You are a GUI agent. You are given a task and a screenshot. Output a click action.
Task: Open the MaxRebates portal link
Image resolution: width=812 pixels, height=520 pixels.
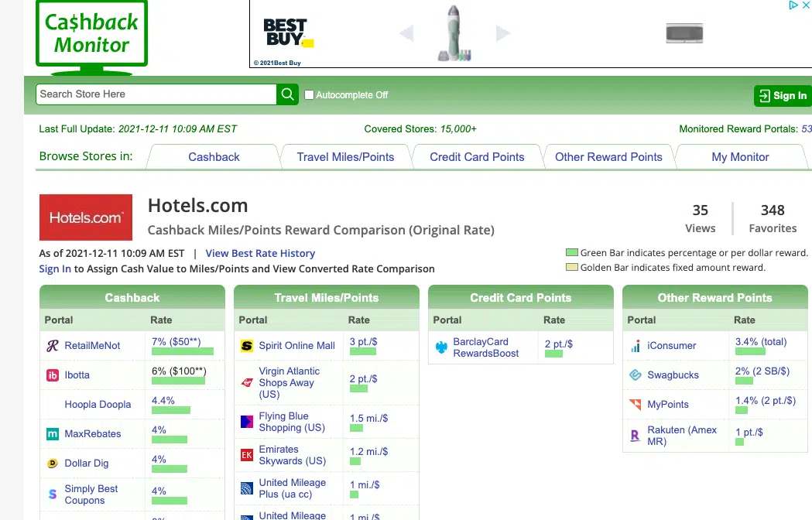pos(93,434)
